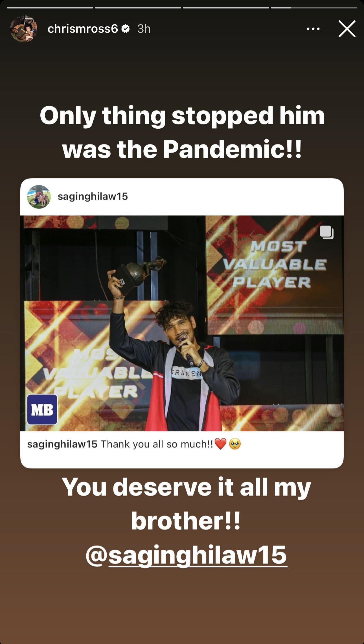
Task: Tap the chrismross6 username
Action: coord(83,28)
